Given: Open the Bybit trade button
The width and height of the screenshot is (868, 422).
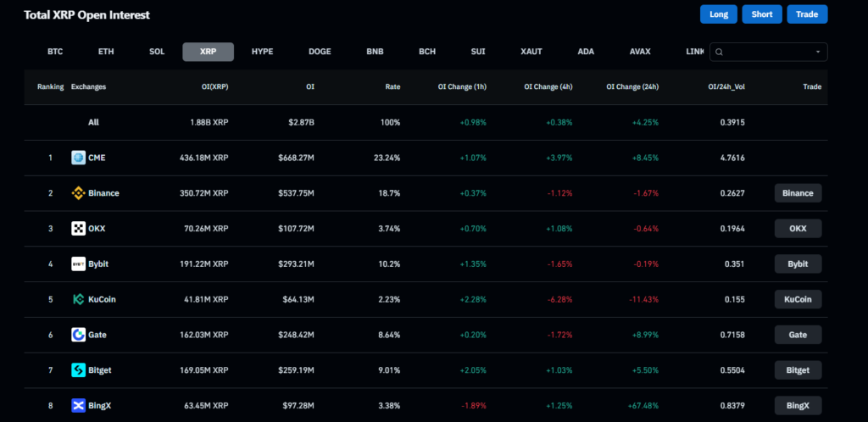Looking at the screenshot, I should click(x=798, y=264).
